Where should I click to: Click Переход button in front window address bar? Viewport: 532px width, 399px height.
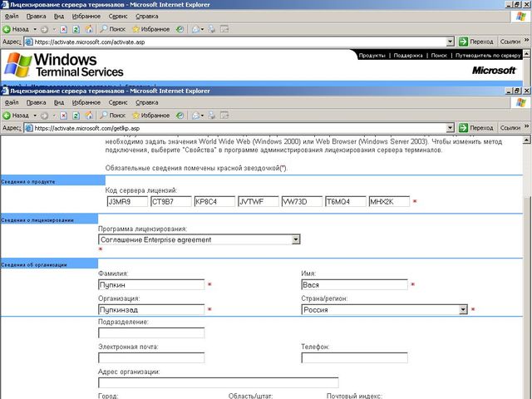(x=476, y=128)
